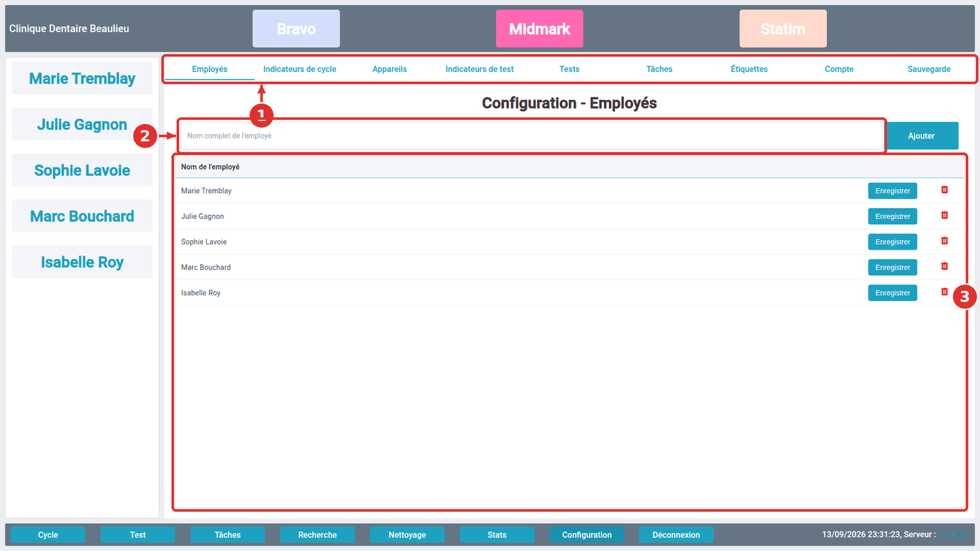Open the Appareils tab
This screenshot has height=551, width=980.
pyautogui.click(x=390, y=69)
